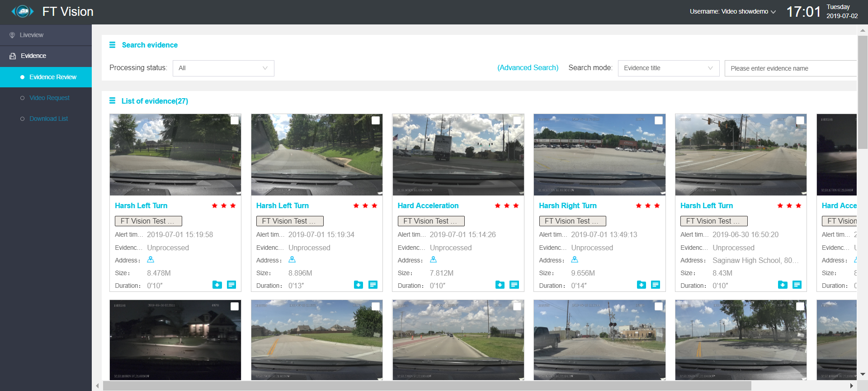
Task: Open details icon on Saginaw High School card
Action: point(797,285)
